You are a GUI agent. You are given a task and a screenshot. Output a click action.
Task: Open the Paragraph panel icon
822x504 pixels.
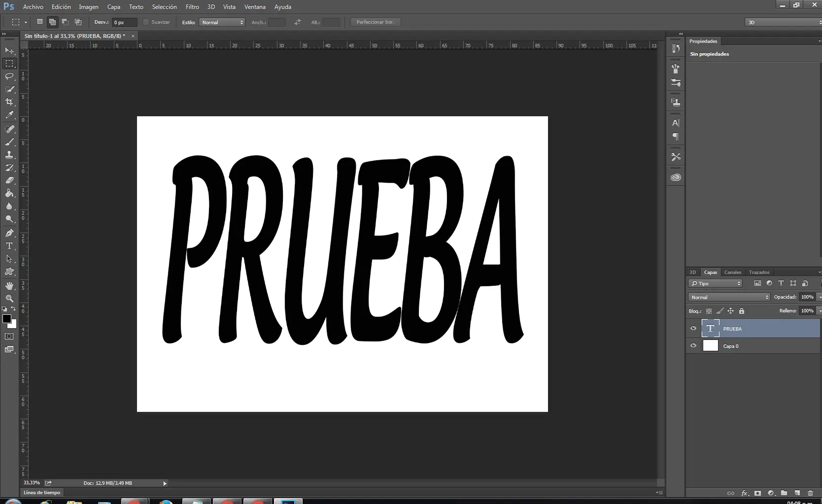pos(676,136)
